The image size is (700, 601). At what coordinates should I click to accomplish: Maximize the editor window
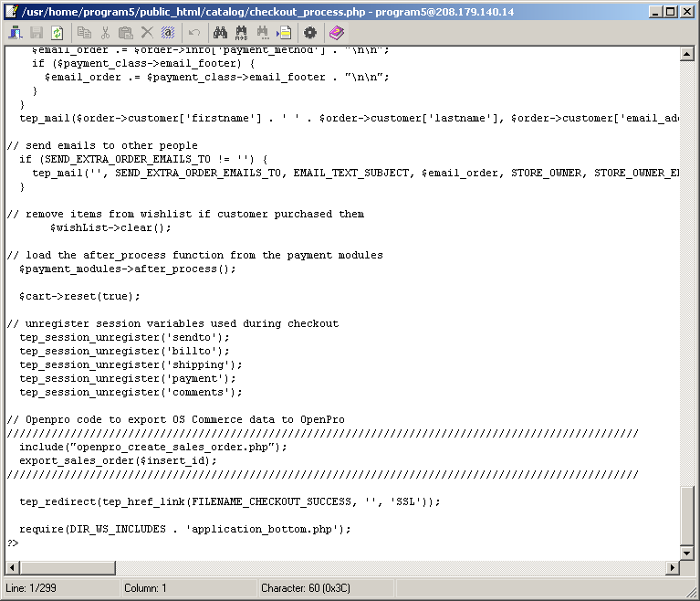pyautogui.click(x=671, y=11)
